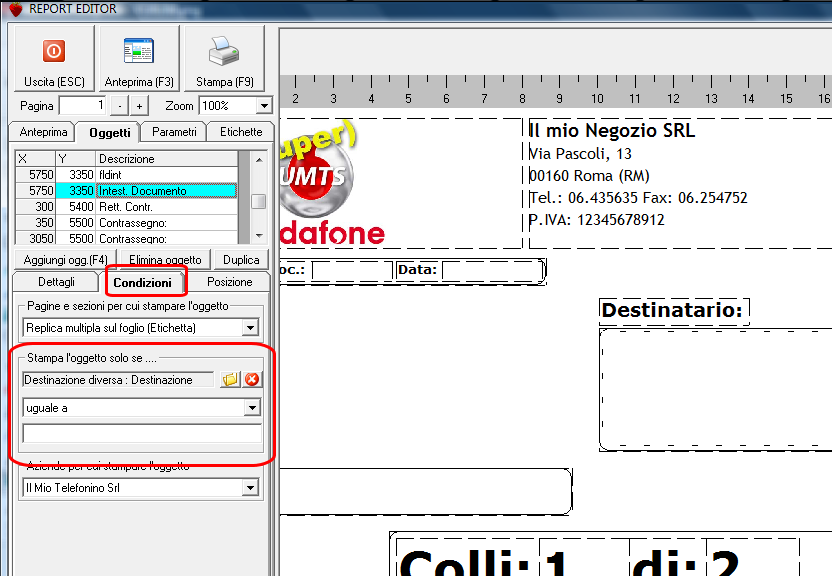Switch to the Etichette tab
This screenshot has height=576, width=832.
click(241, 132)
